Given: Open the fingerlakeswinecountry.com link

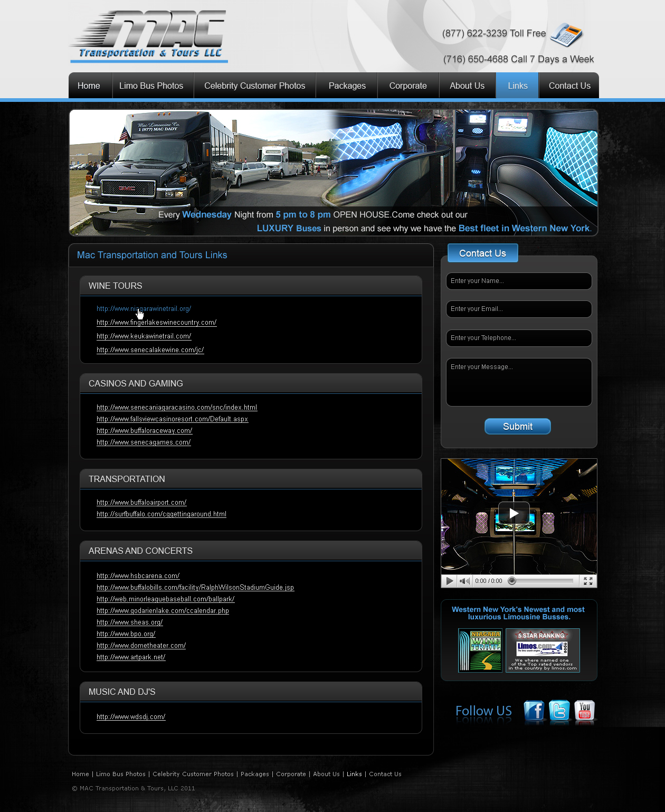Looking at the screenshot, I should pos(156,323).
